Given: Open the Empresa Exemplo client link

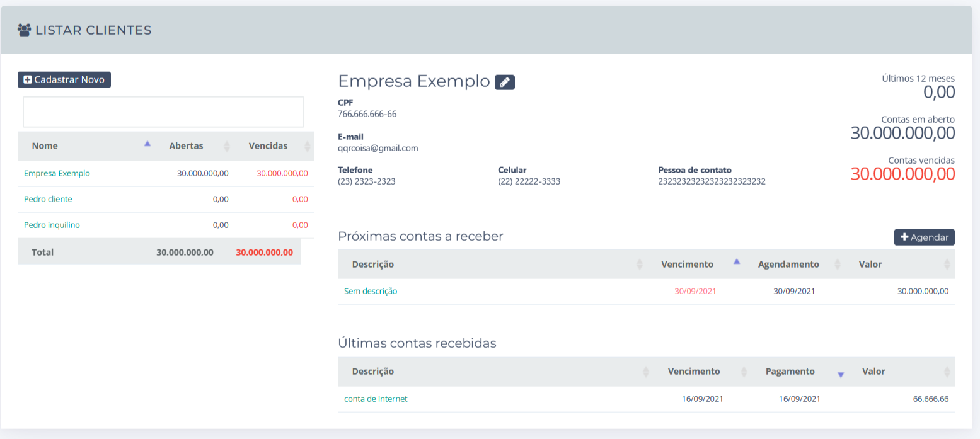Looking at the screenshot, I should coord(57,173).
